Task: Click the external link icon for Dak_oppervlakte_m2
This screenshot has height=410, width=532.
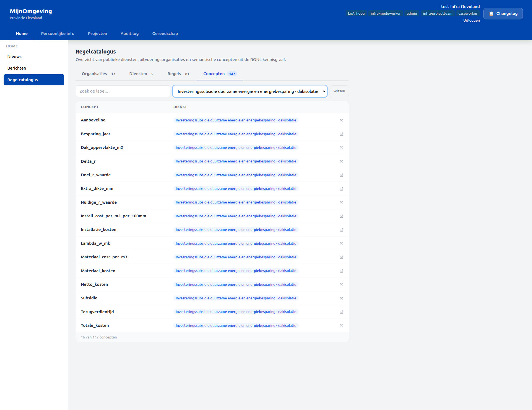Action: tap(341, 148)
